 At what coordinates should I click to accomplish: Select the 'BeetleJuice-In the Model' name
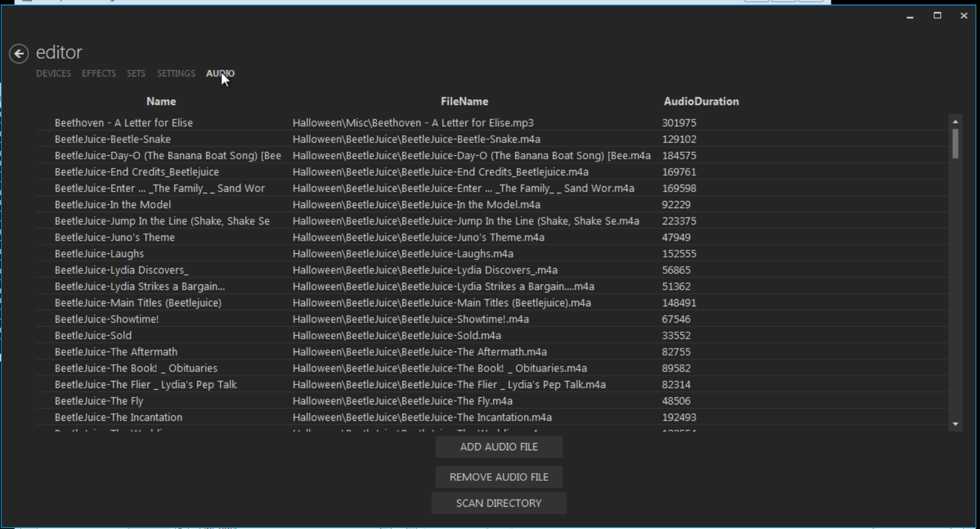coord(113,205)
